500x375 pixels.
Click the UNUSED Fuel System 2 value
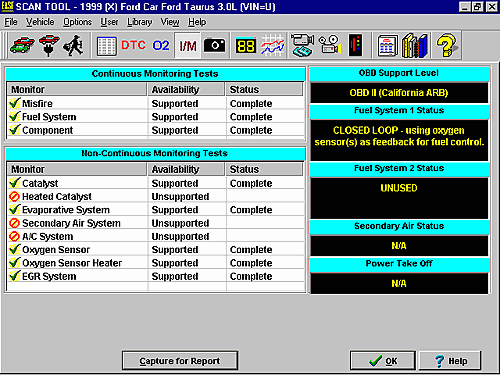(399, 188)
